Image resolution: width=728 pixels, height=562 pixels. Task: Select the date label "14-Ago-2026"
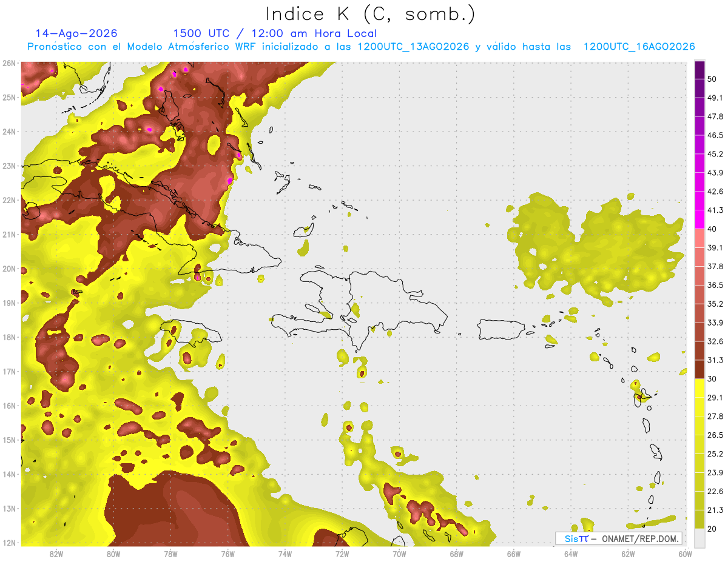click(76, 33)
